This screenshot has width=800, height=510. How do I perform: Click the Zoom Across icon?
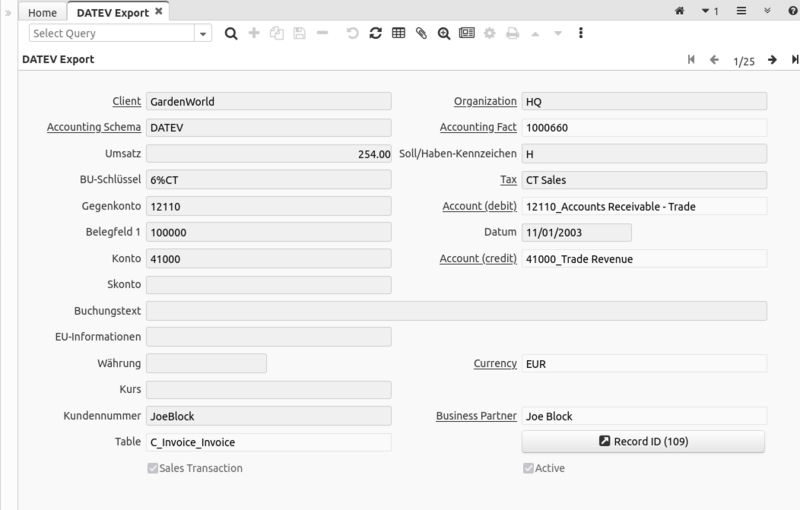click(444, 33)
